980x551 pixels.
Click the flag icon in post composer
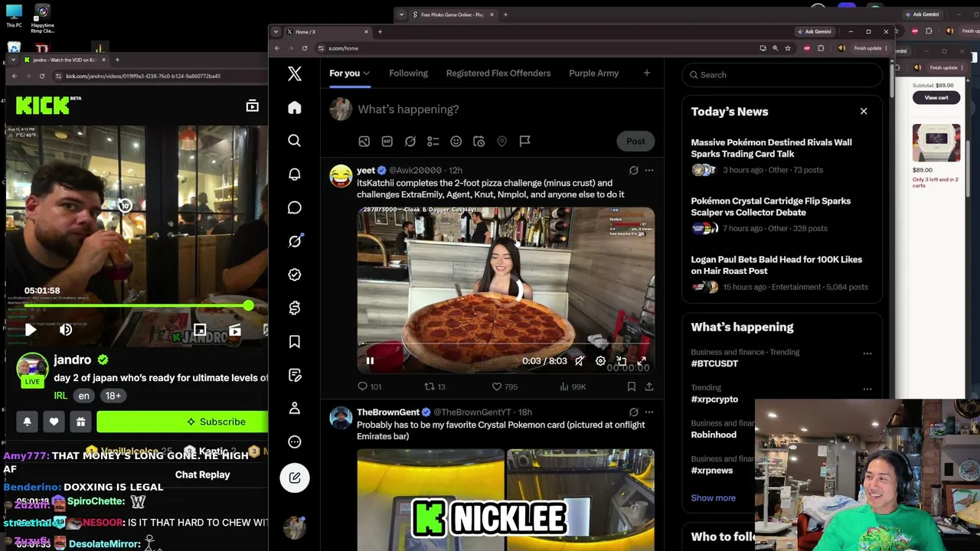pyautogui.click(x=525, y=141)
